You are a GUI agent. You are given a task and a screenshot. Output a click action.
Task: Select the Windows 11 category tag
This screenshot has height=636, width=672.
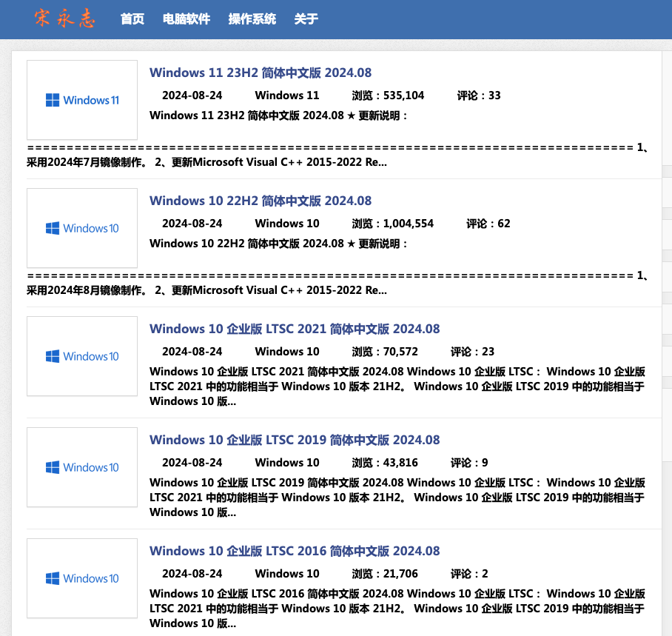287,96
